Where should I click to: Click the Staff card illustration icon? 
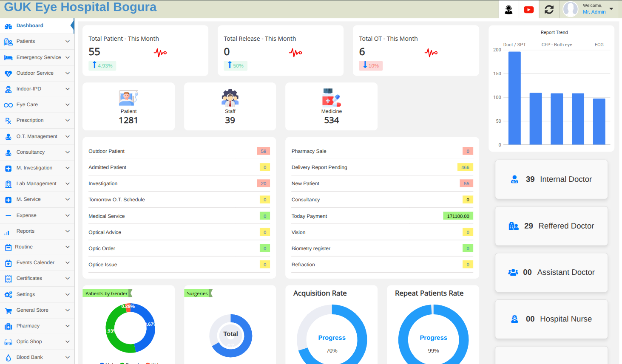pos(230,98)
